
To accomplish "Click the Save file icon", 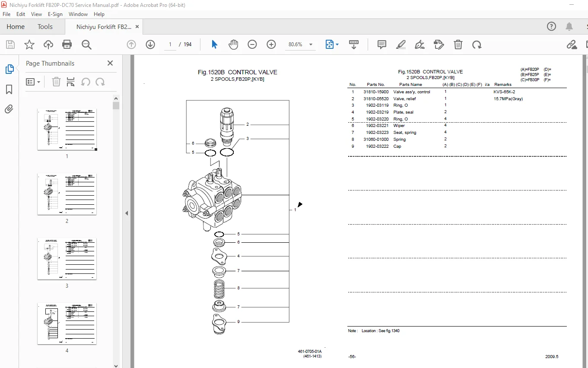I will (x=10, y=44).
